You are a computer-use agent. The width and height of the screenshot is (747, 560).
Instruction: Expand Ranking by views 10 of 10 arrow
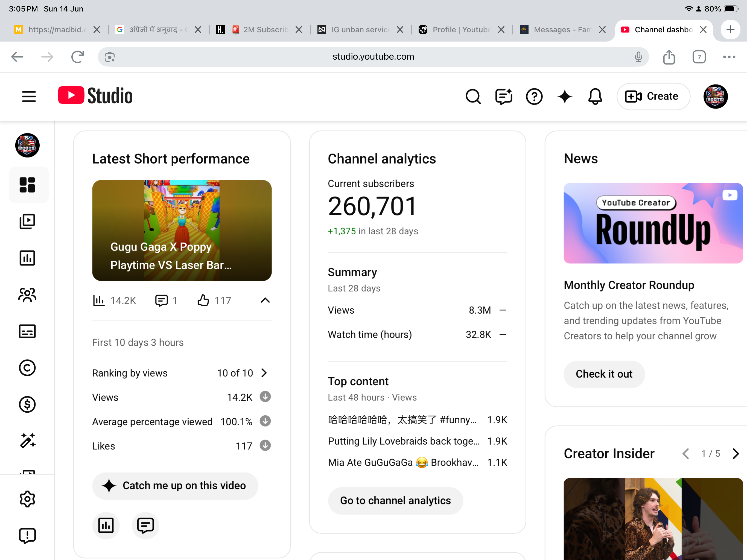(x=264, y=373)
